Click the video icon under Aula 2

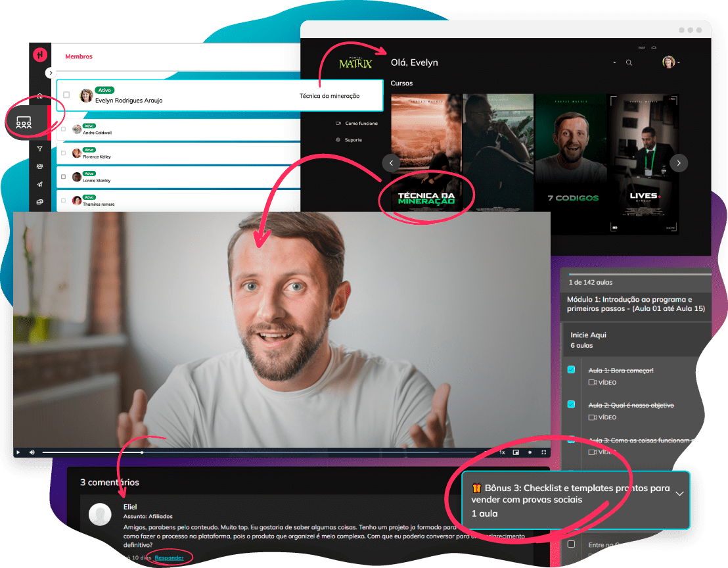coord(593,417)
